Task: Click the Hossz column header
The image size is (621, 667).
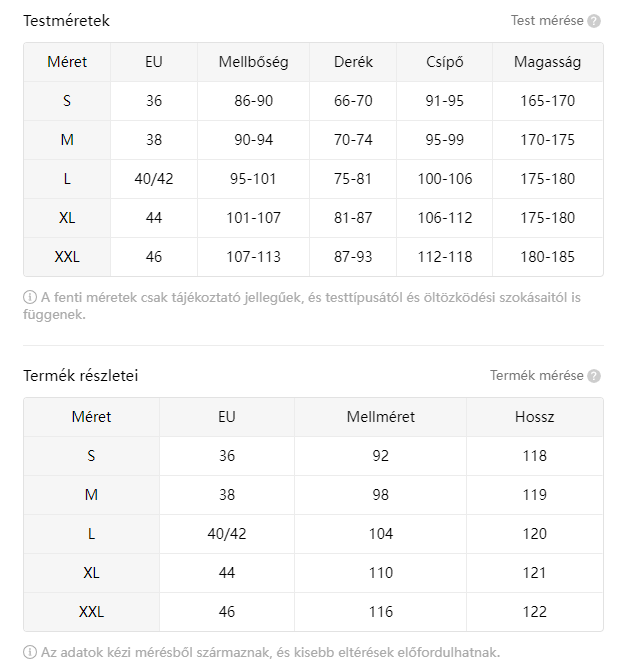Action: pos(534,417)
